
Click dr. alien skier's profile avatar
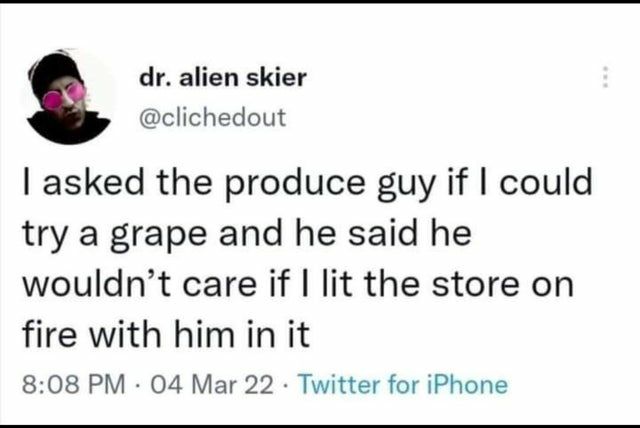click(69, 97)
